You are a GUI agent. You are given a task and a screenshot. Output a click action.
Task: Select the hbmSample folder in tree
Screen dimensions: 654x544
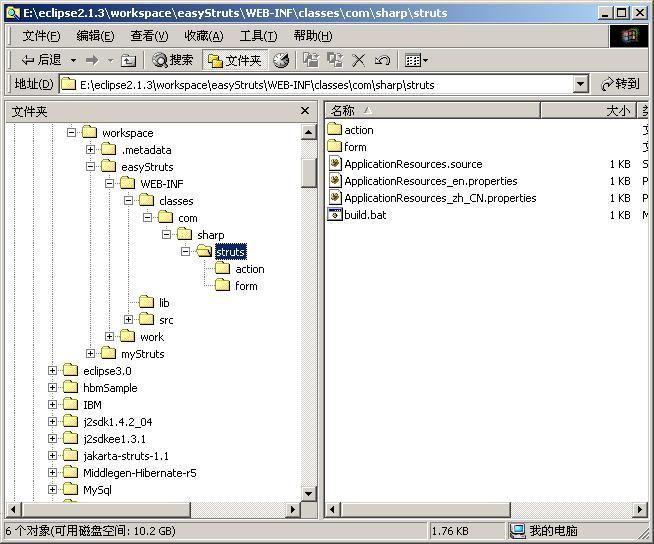point(110,388)
